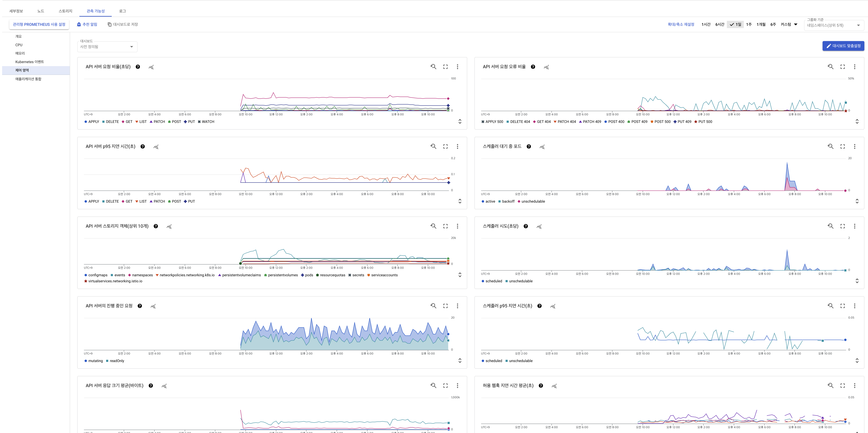Toggle GET 404 series in error rate legend
Image resolution: width=868 pixels, height=433 pixels.
pos(542,122)
